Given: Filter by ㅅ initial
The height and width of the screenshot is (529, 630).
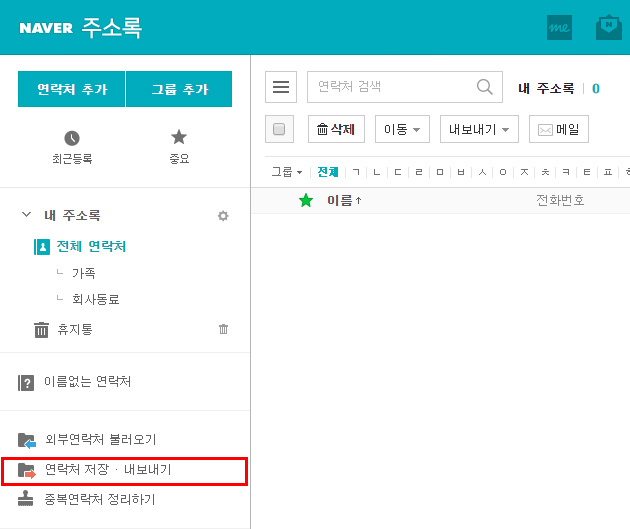Looking at the screenshot, I should 482,172.
